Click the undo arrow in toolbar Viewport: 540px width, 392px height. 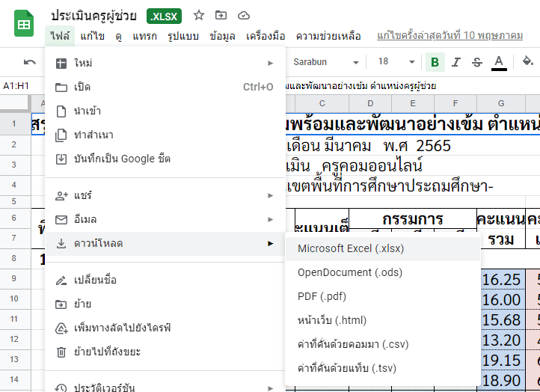[30, 62]
